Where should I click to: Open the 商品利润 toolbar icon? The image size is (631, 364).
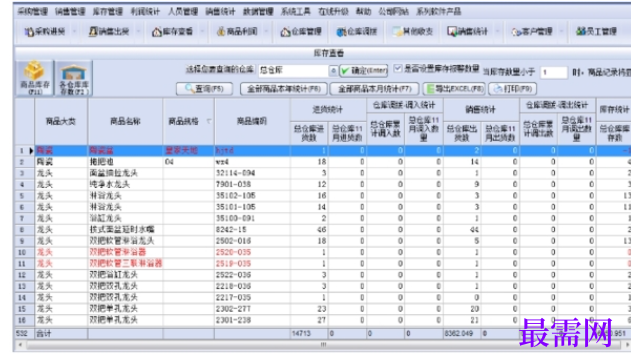(237, 31)
